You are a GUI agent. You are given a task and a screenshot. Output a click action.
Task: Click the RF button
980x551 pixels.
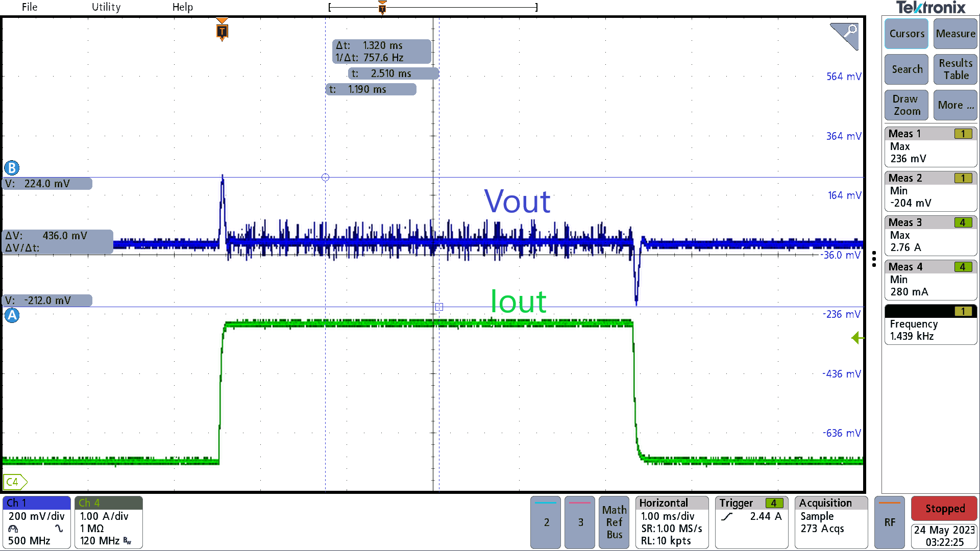[889, 522]
